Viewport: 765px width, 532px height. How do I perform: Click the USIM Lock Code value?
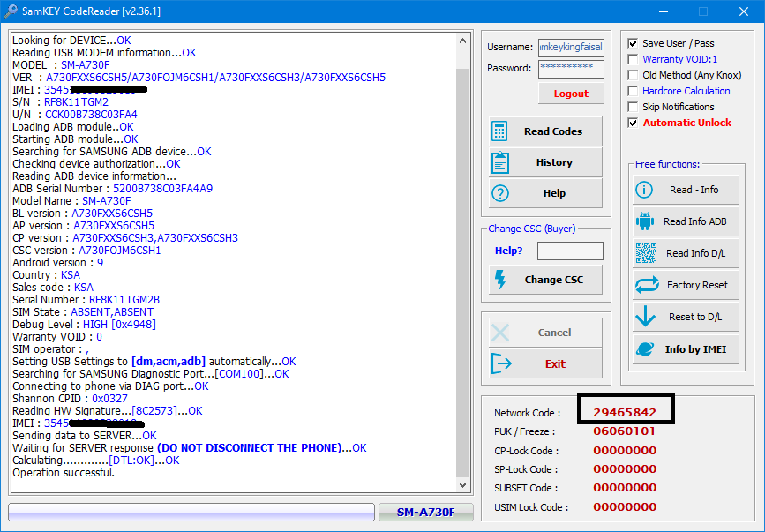(x=625, y=506)
